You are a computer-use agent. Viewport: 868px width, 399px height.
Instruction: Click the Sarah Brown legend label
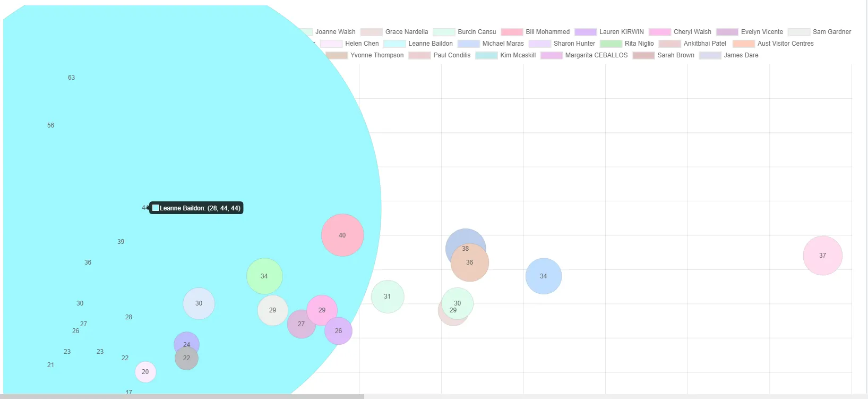point(676,55)
